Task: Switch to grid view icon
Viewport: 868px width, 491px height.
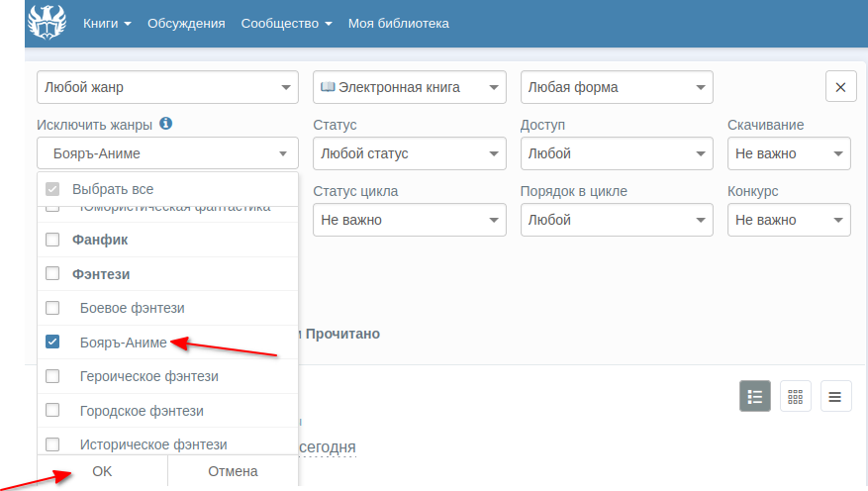Action: (x=795, y=397)
